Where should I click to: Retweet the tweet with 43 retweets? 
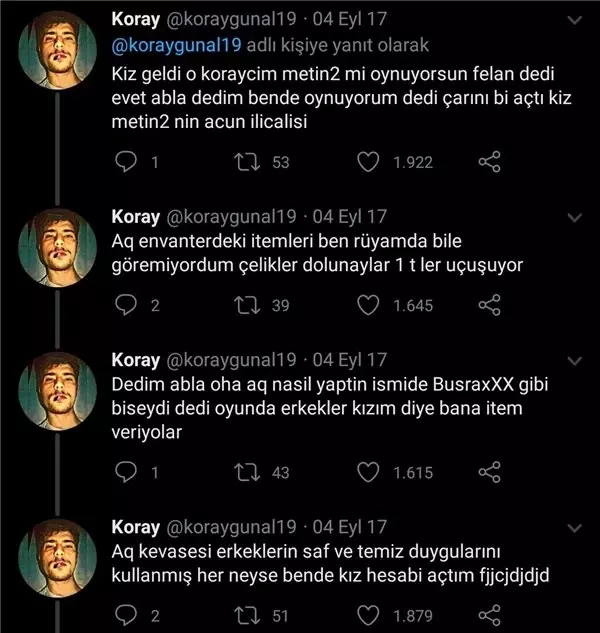click(x=247, y=472)
